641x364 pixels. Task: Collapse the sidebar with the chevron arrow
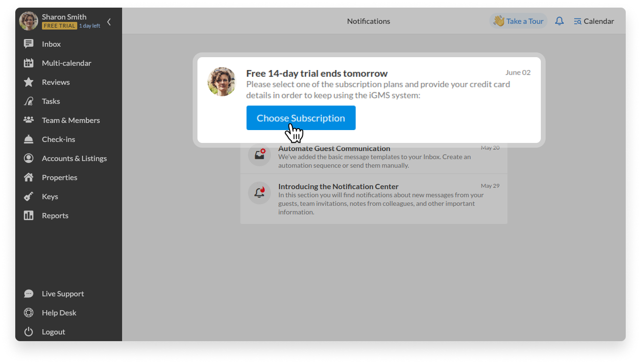click(x=109, y=21)
